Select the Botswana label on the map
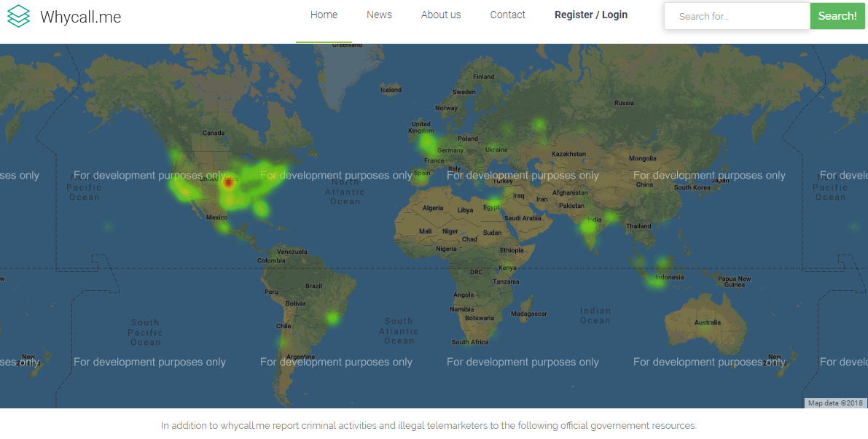This screenshot has width=868, height=439. coord(480,319)
